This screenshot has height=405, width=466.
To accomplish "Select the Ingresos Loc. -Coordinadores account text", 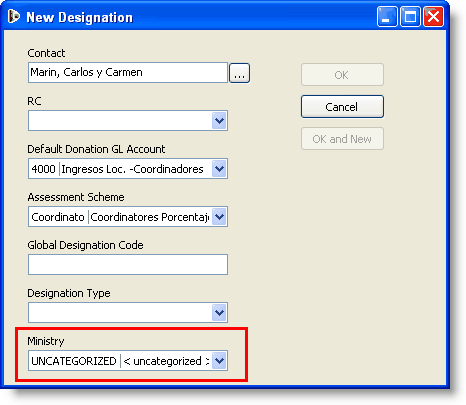I will point(132,169).
